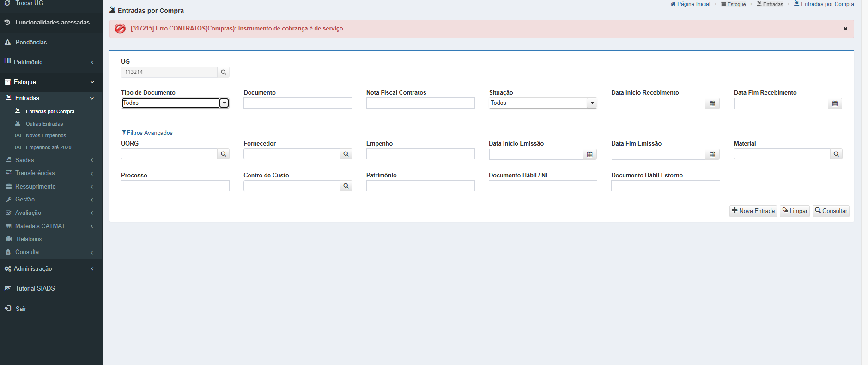Click the Centro de Custo search icon
The width and height of the screenshot is (868, 365).
(x=346, y=186)
